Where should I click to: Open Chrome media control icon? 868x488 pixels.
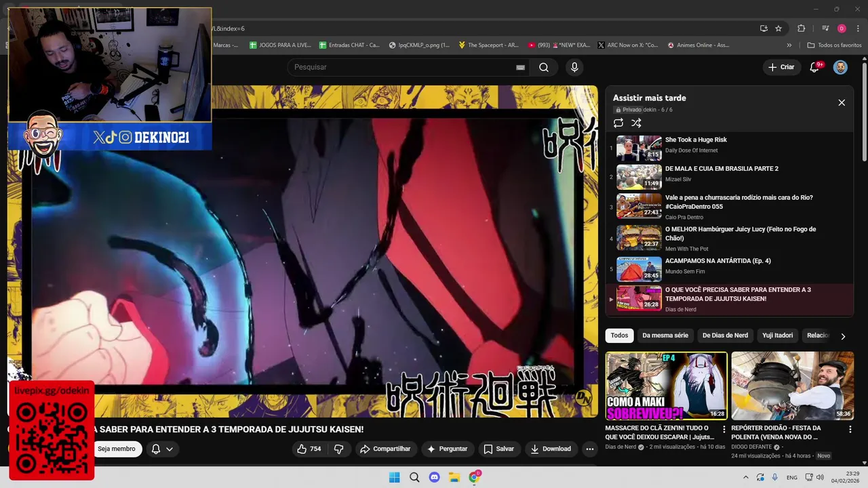coord(825,28)
